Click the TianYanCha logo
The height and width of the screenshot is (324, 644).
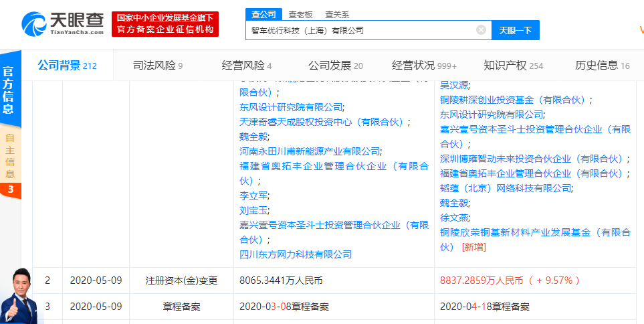[62, 24]
